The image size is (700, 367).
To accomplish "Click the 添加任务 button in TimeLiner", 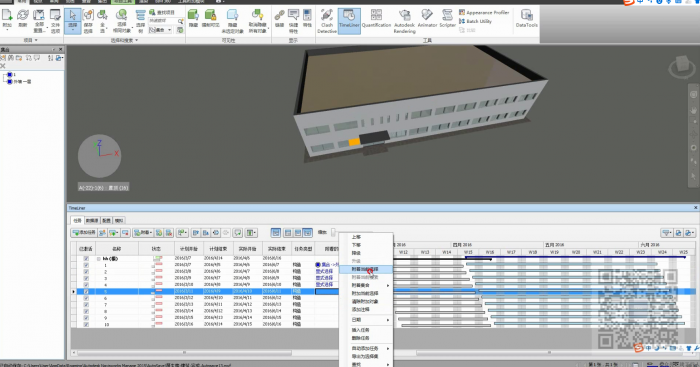I will coord(84,233).
